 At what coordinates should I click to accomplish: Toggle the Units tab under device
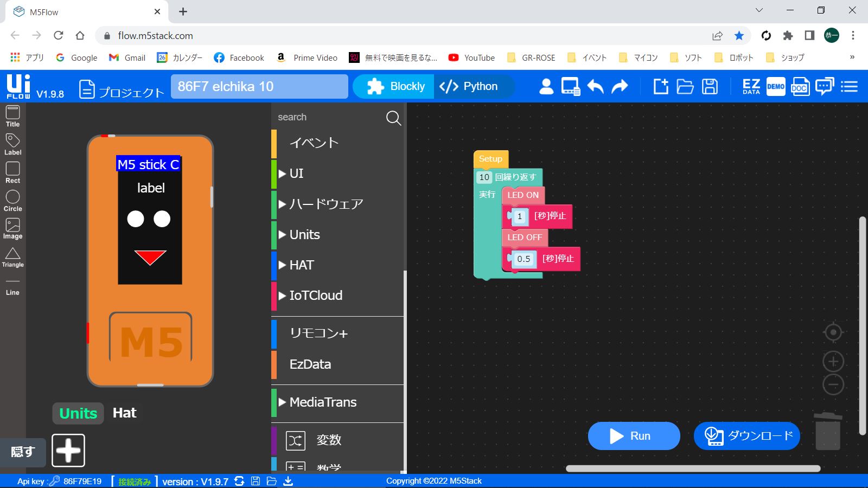(78, 413)
